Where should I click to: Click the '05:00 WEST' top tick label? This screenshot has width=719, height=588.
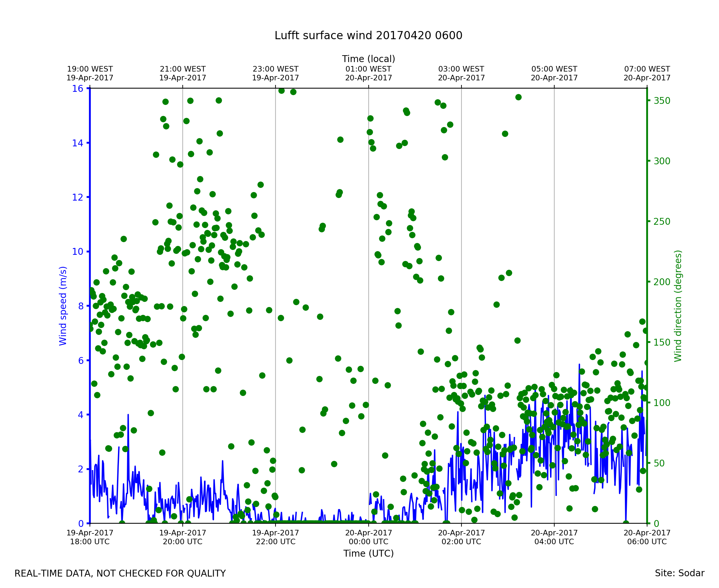[554, 69]
